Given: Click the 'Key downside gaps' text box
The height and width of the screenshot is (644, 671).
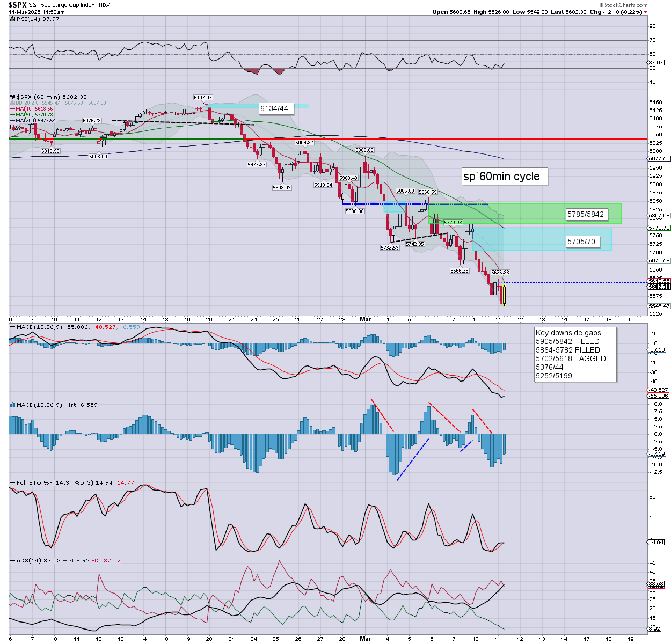Looking at the screenshot, I should [575, 354].
